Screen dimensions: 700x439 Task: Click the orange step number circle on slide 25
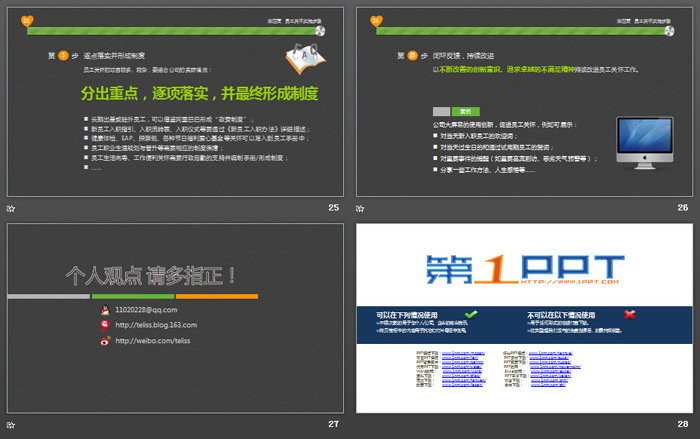(63, 55)
